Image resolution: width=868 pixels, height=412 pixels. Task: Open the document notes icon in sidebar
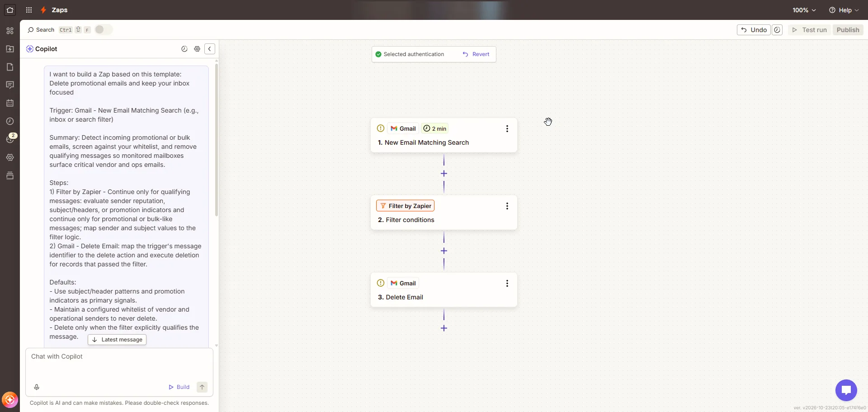click(10, 67)
